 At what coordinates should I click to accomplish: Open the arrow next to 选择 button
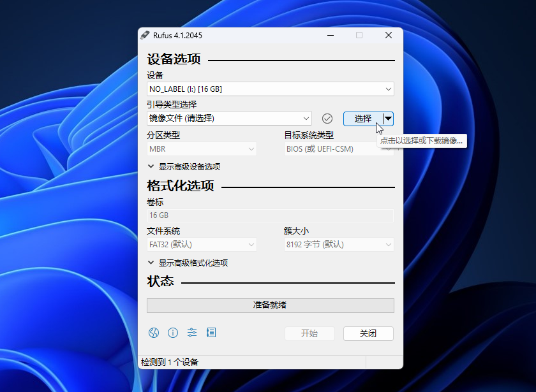(389, 119)
